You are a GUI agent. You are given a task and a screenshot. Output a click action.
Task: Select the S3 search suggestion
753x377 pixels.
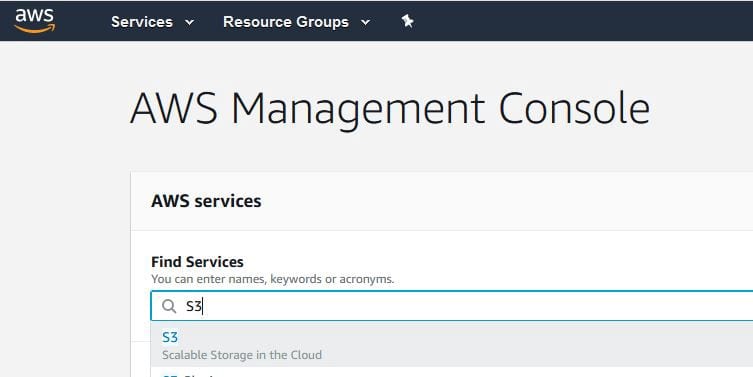(x=452, y=345)
